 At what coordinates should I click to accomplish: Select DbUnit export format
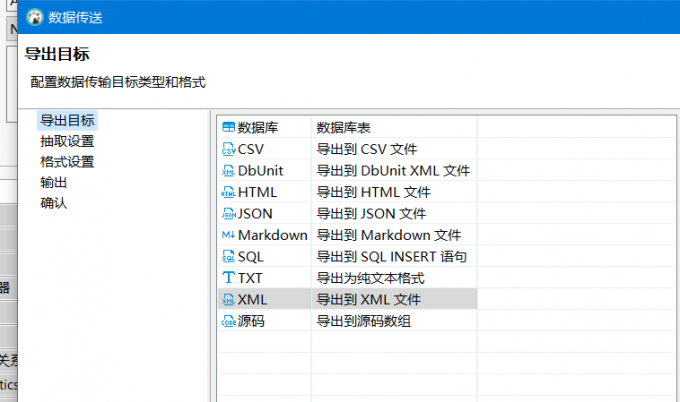pos(260,170)
